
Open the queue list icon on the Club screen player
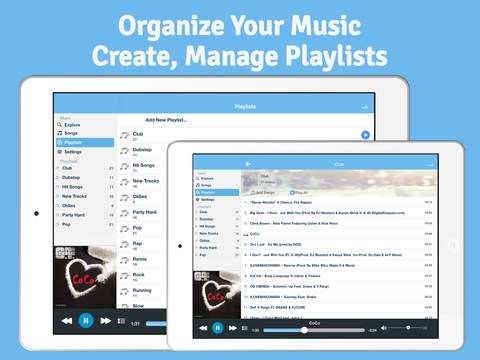(x=245, y=328)
